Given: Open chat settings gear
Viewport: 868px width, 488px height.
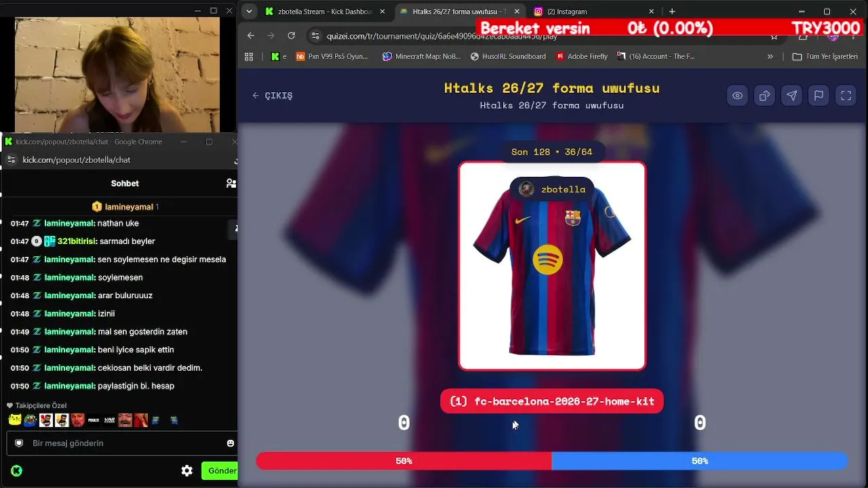Looking at the screenshot, I should click(187, 471).
